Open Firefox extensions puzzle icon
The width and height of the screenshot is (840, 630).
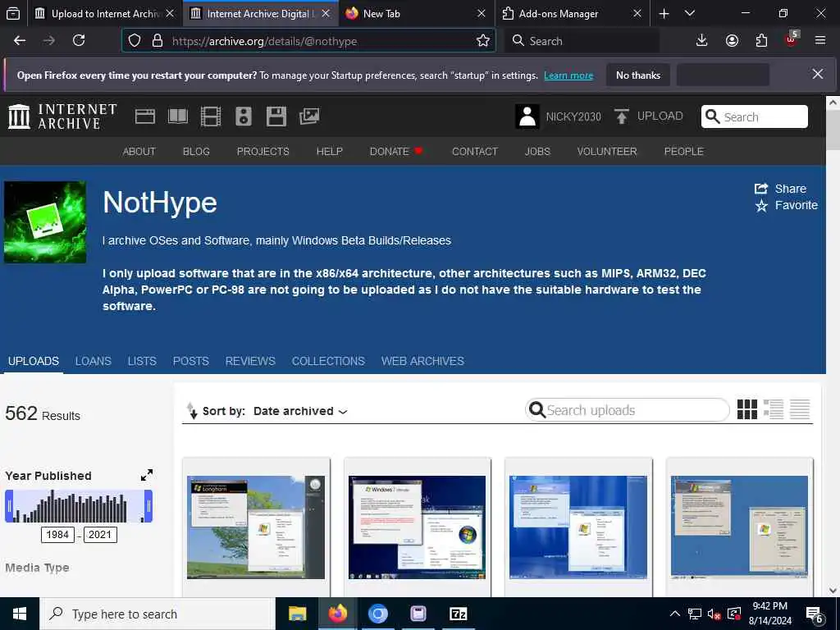(x=761, y=40)
